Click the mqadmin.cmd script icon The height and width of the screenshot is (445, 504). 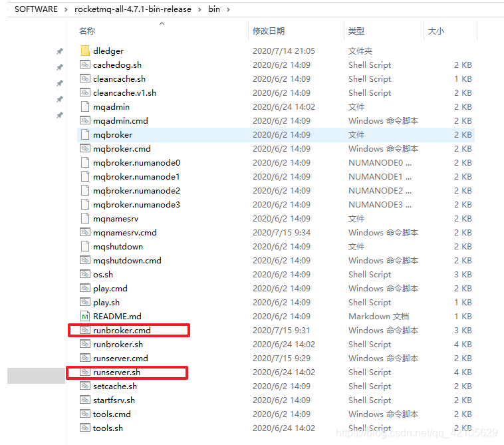(85, 120)
